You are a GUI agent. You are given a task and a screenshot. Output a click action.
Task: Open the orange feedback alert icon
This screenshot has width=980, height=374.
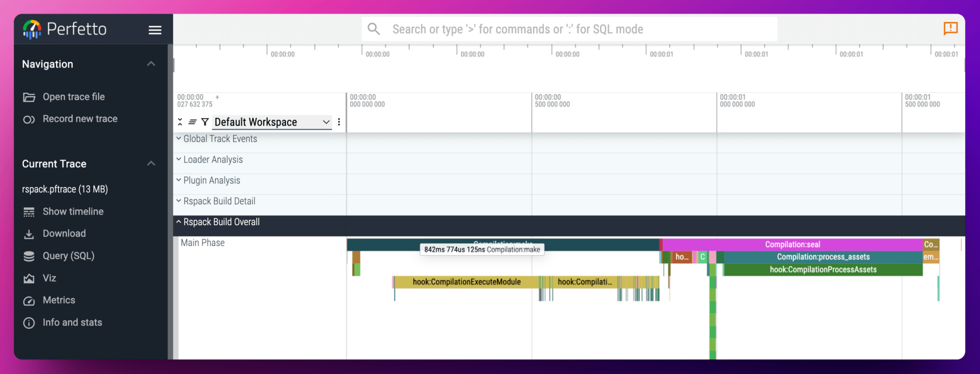click(x=950, y=29)
